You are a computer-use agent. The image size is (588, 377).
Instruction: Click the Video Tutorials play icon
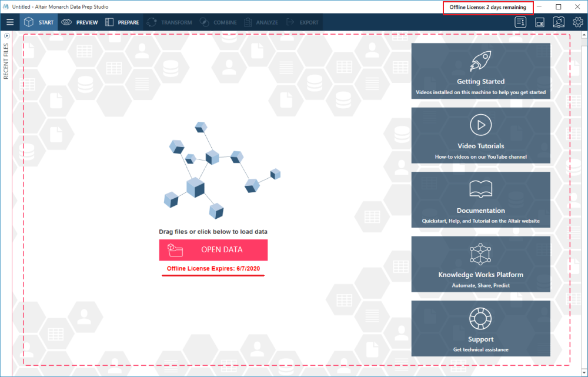coord(480,125)
